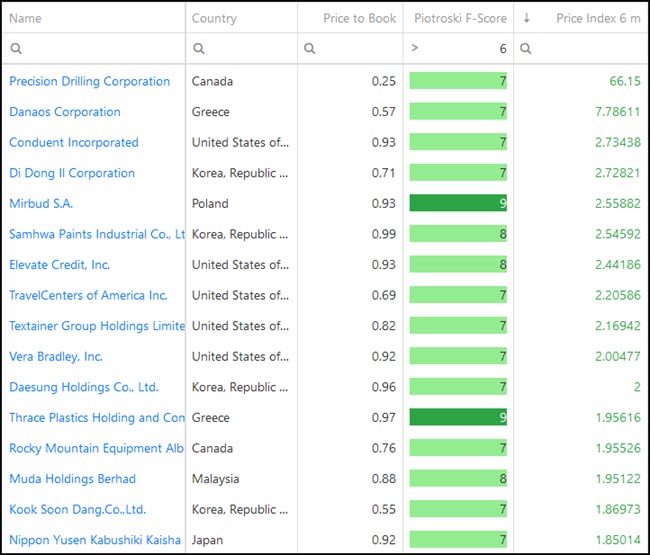The image size is (650, 555).
Task: Select Japan in the Country column
Action: 207,540
